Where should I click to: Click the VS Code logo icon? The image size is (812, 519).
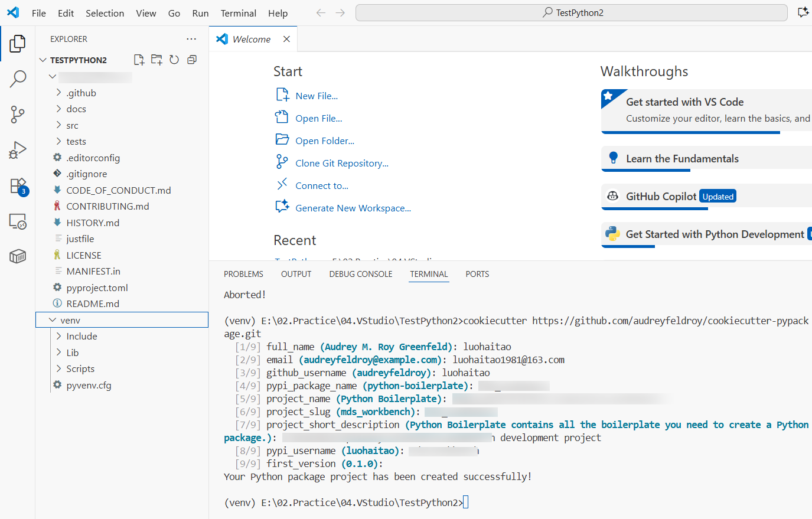(x=13, y=12)
